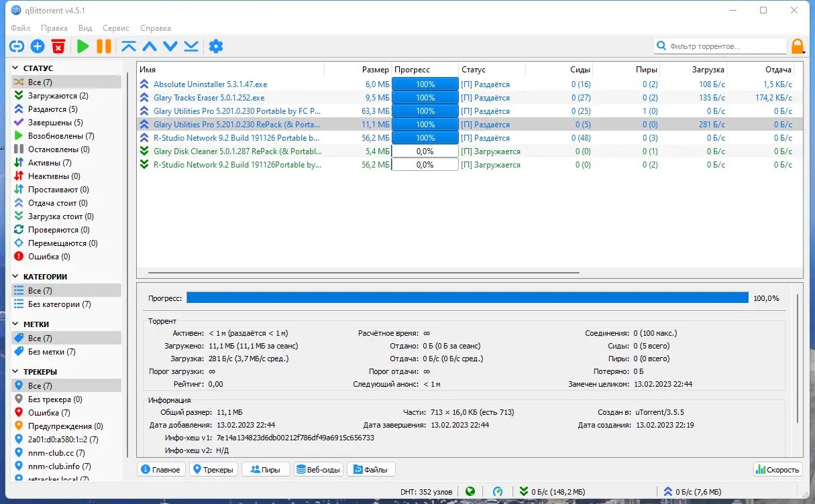This screenshot has width=815, height=504.
Task: Collapse the КАТЕГОРИИ sidebar section
Action: pos(17,276)
